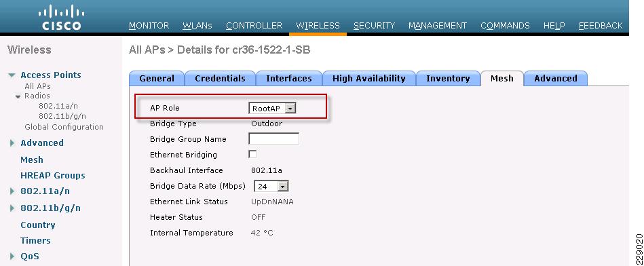The image size is (644, 266).
Task: Open the Mesh sidebar link
Action: pos(32,159)
